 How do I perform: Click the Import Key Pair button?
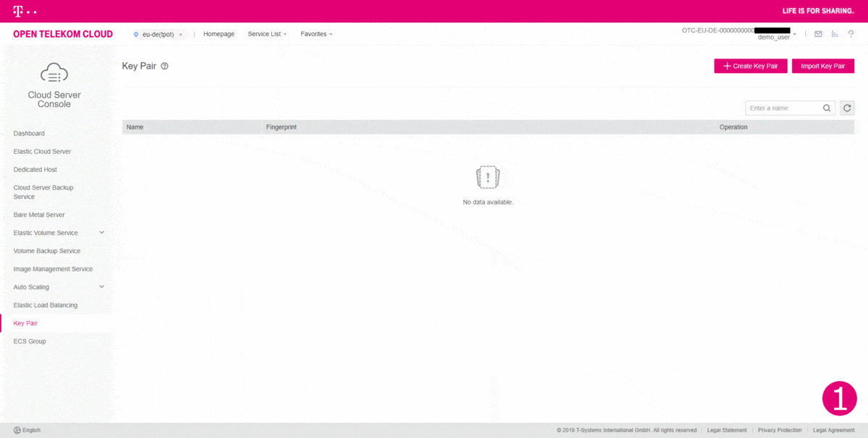tap(822, 65)
